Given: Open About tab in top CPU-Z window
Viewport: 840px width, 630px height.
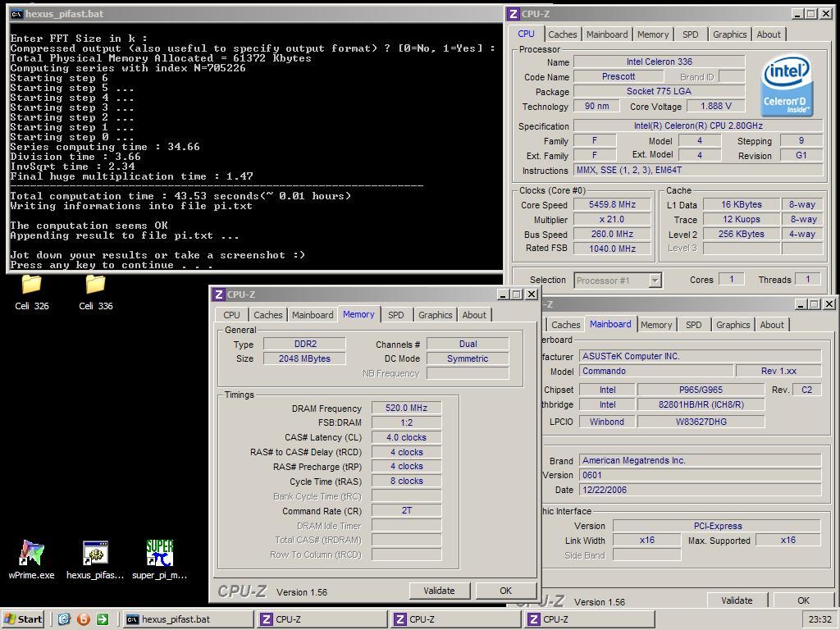Looking at the screenshot, I should pyautogui.click(x=769, y=34).
